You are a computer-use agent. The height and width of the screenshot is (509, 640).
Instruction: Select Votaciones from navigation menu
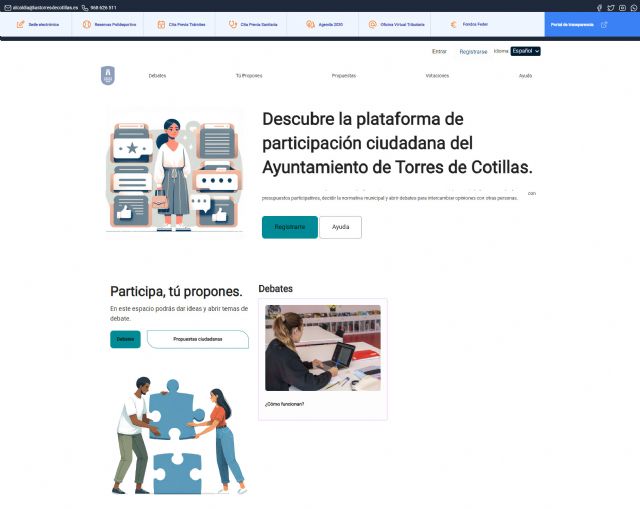point(436,76)
